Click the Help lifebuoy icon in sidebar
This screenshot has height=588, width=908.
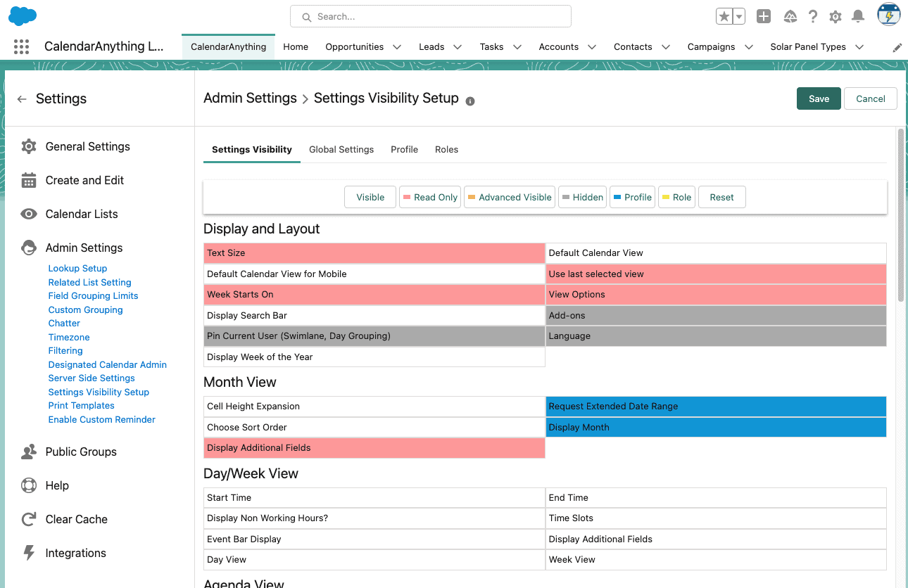pyautogui.click(x=29, y=485)
